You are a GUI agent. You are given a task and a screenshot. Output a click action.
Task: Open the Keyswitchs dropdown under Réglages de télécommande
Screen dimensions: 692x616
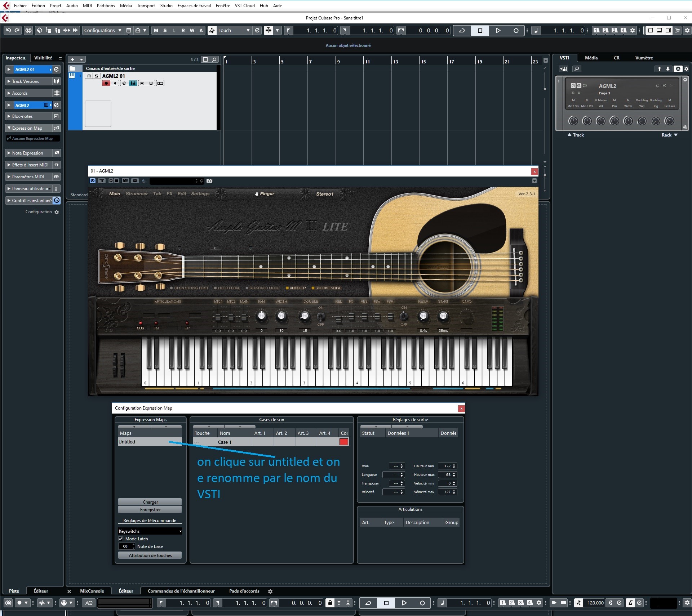click(x=150, y=531)
